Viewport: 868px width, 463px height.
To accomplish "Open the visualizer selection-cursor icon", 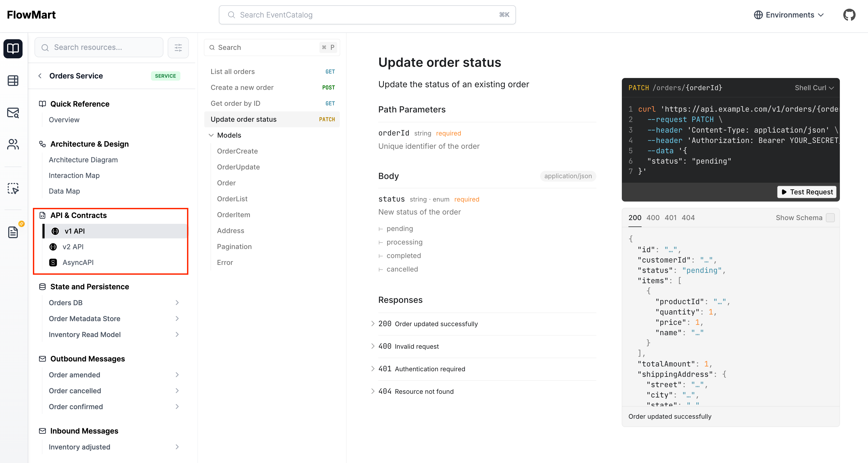I will pos(13,188).
